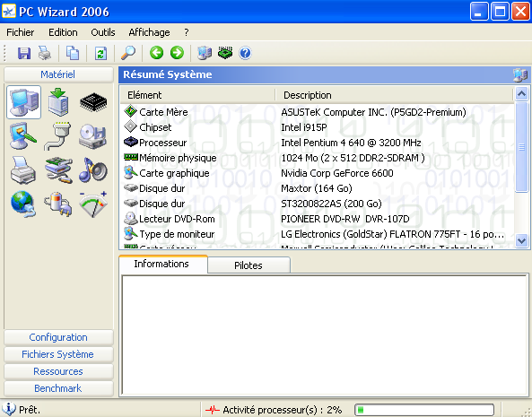Select the Mémoire physique row
The width and height of the screenshot is (532, 417).
(317, 158)
